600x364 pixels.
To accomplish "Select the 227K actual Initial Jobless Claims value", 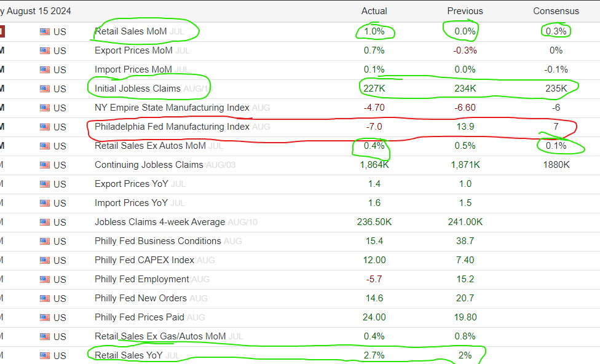I will tap(374, 89).
